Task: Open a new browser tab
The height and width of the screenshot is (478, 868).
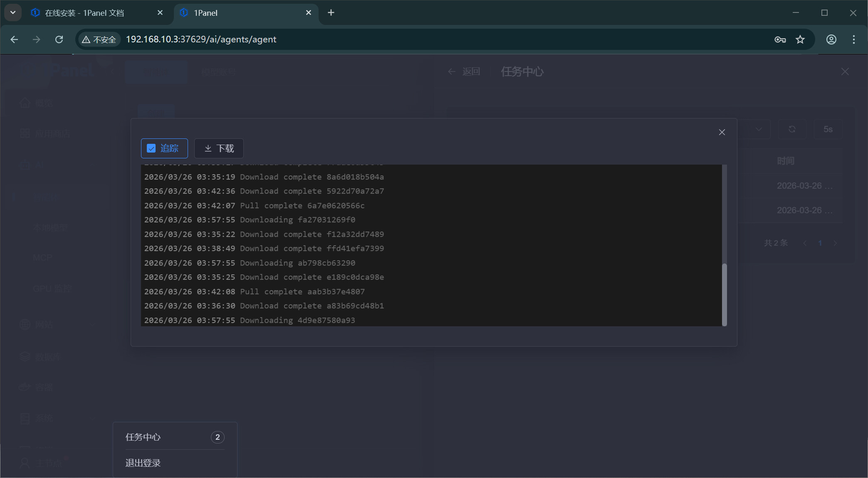Action: [331, 13]
